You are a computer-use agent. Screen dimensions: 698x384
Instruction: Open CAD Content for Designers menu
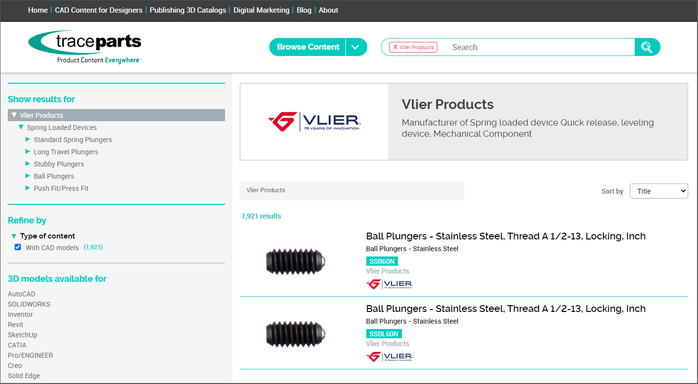tap(98, 10)
